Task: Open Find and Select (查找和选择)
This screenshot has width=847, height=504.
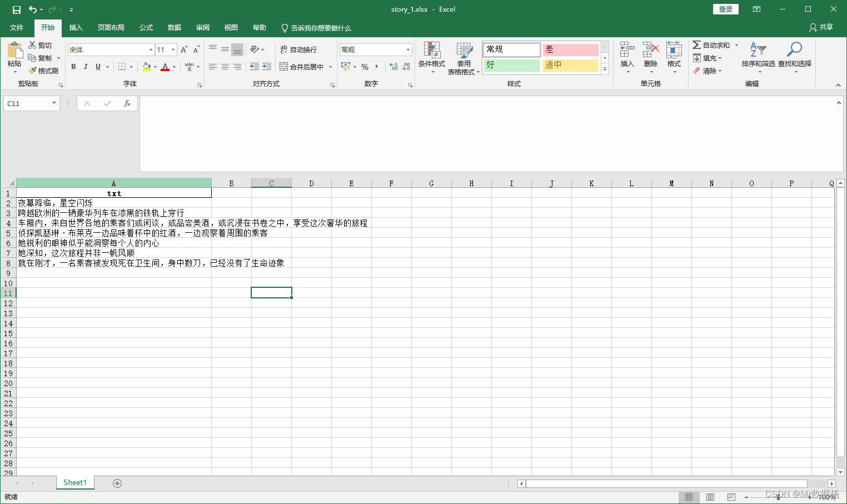Action: [x=795, y=57]
